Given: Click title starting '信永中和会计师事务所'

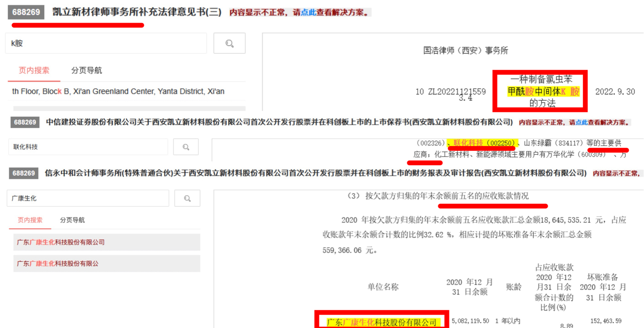Looking at the screenshot, I should click(x=315, y=173).
